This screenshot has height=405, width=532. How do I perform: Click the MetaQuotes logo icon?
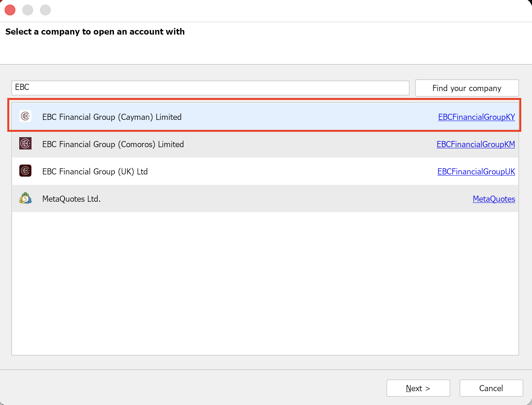point(25,198)
